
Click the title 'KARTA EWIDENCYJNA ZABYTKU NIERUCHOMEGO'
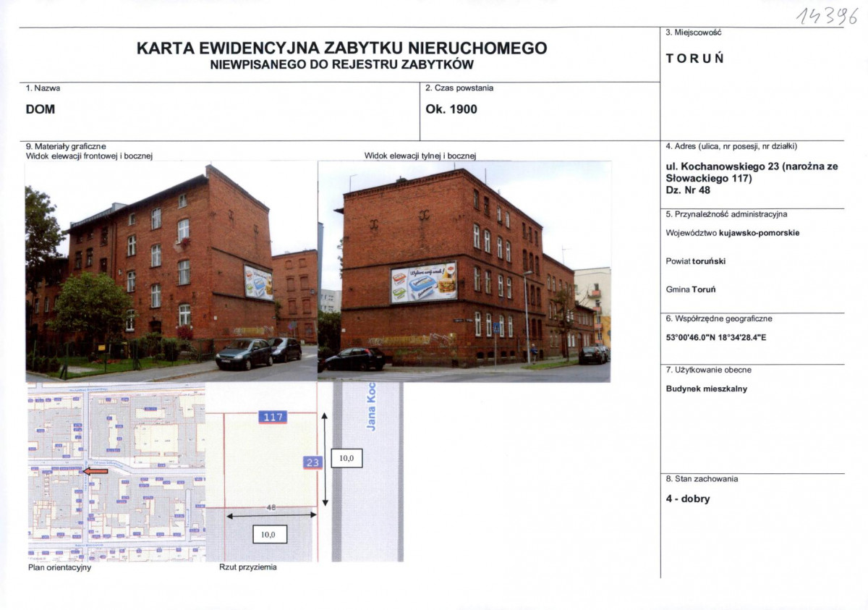tap(341, 48)
